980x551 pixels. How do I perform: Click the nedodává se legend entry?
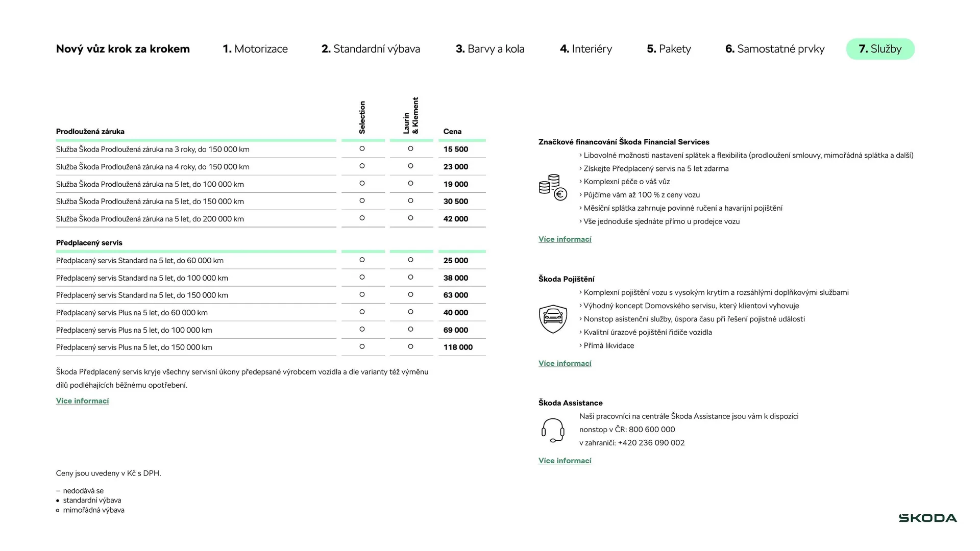80,491
